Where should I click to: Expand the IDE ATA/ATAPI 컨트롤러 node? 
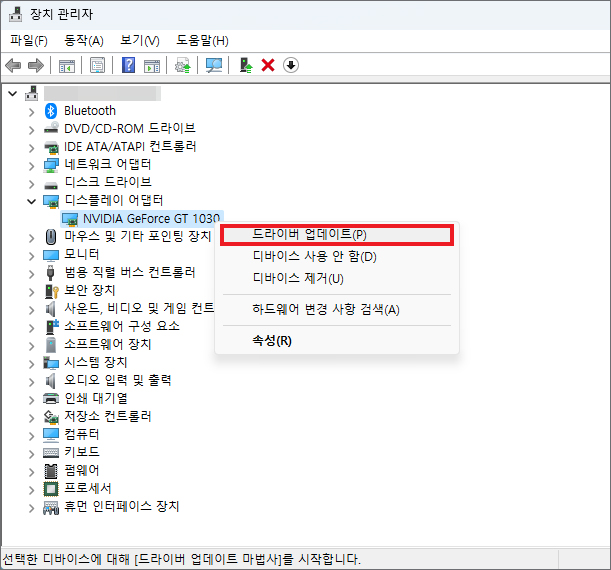pyautogui.click(x=32, y=148)
